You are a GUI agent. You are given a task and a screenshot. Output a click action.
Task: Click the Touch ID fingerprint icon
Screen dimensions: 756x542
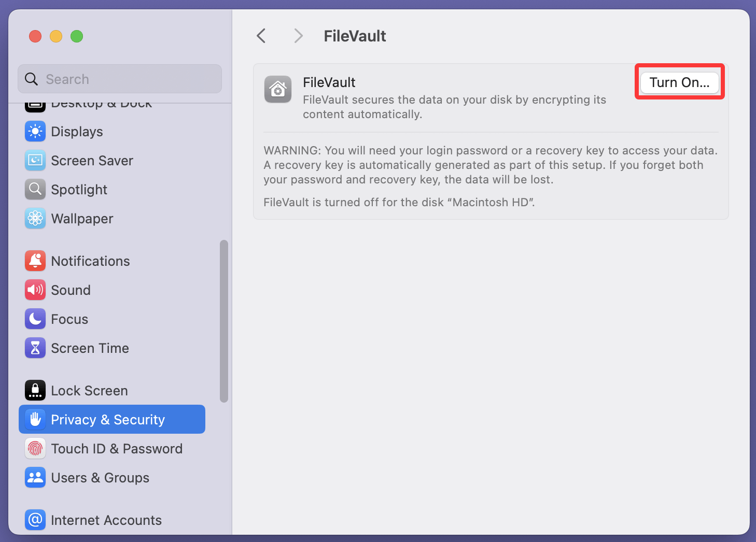coord(35,449)
